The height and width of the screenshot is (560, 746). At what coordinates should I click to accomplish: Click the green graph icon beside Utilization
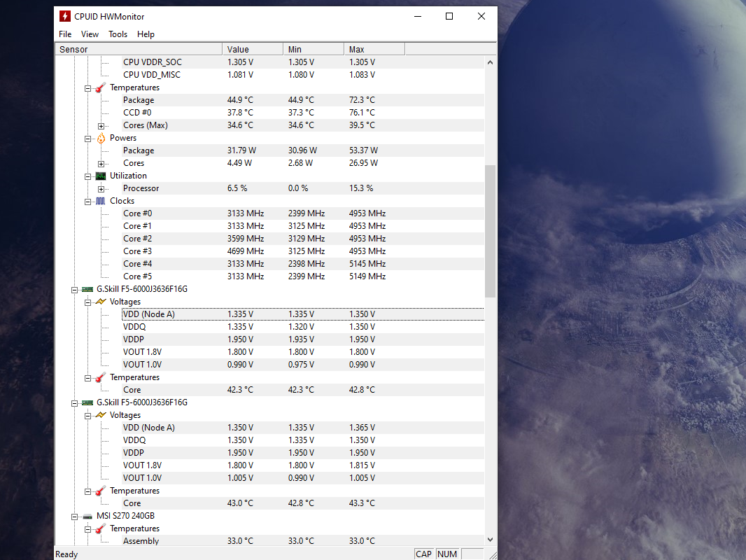coord(100,176)
